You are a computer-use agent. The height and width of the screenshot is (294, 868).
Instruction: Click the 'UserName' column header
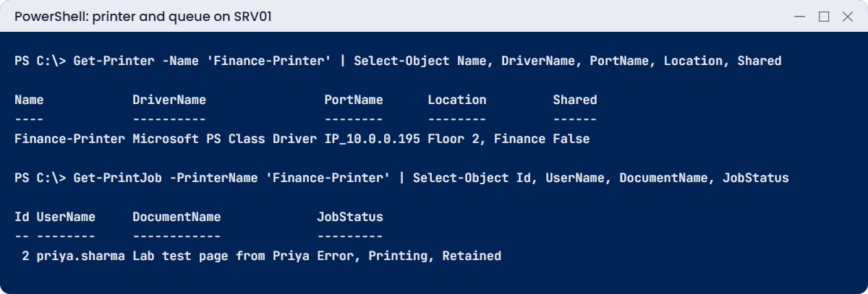coord(66,217)
